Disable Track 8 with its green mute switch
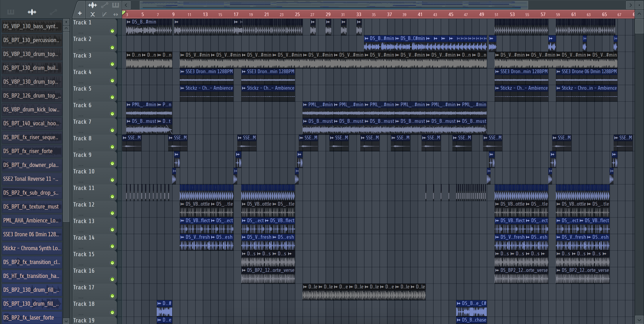Viewport: 644px width, 324px height. pos(112,147)
